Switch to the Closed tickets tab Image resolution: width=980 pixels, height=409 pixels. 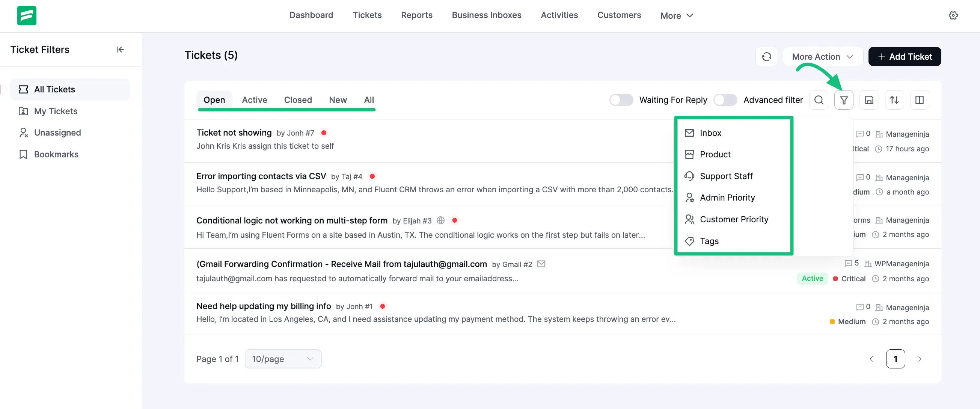coord(298,100)
